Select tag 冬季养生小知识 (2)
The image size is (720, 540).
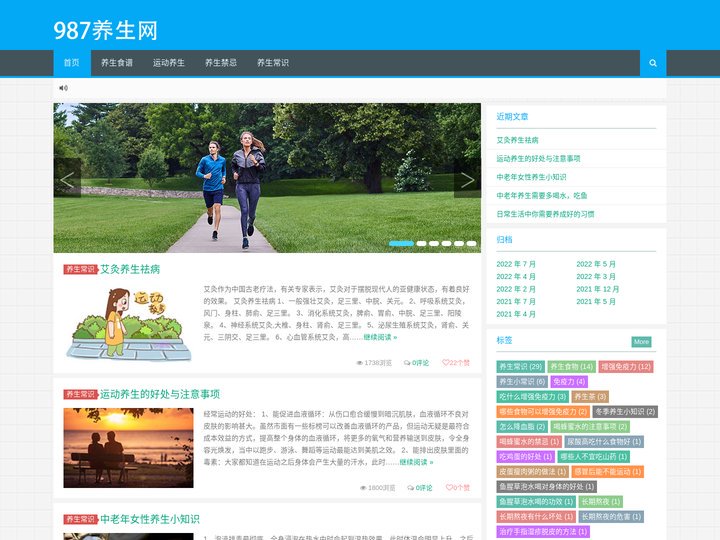pyautogui.click(x=625, y=411)
